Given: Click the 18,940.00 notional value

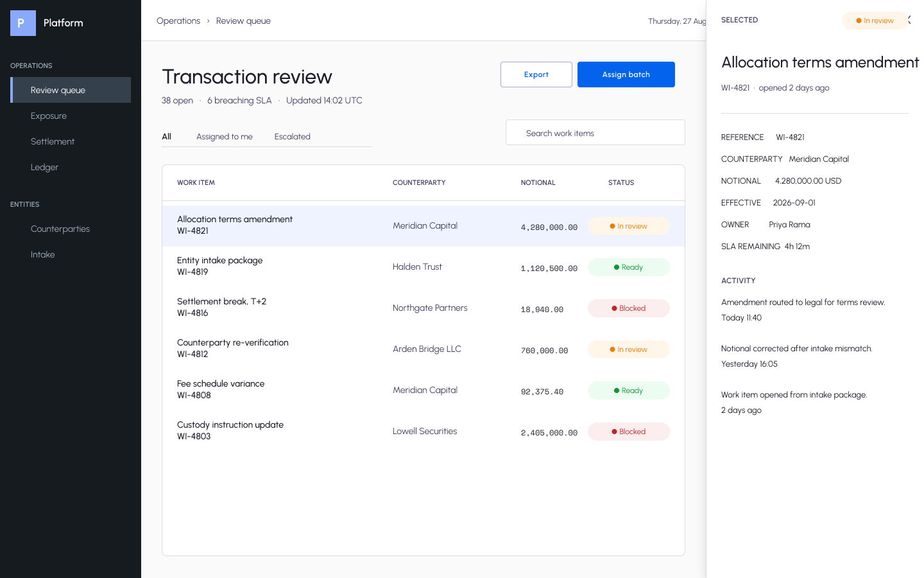Looking at the screenshot, I should point(542,310).
